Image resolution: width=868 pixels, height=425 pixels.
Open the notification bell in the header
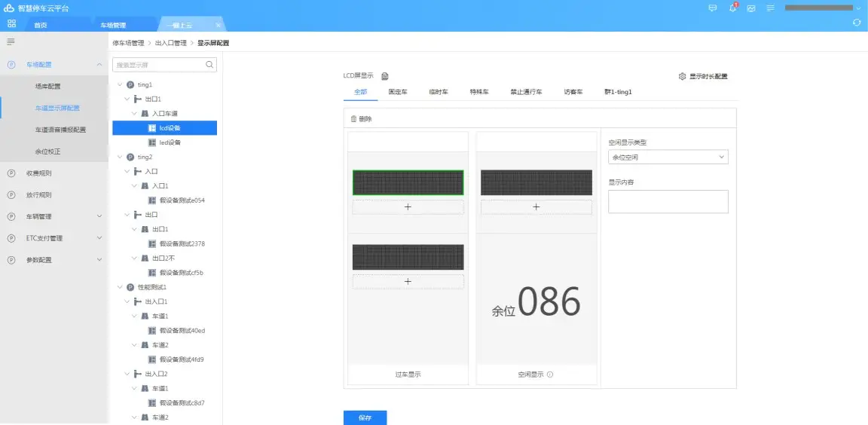point(732,8)
